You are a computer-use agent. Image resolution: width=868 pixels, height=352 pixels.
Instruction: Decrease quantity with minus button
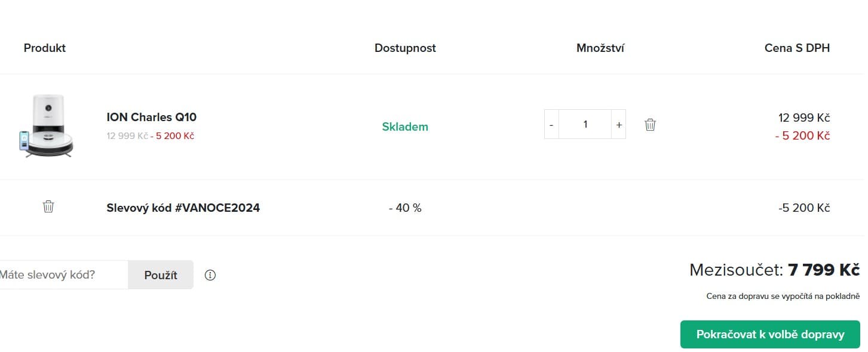click(551, 125)
